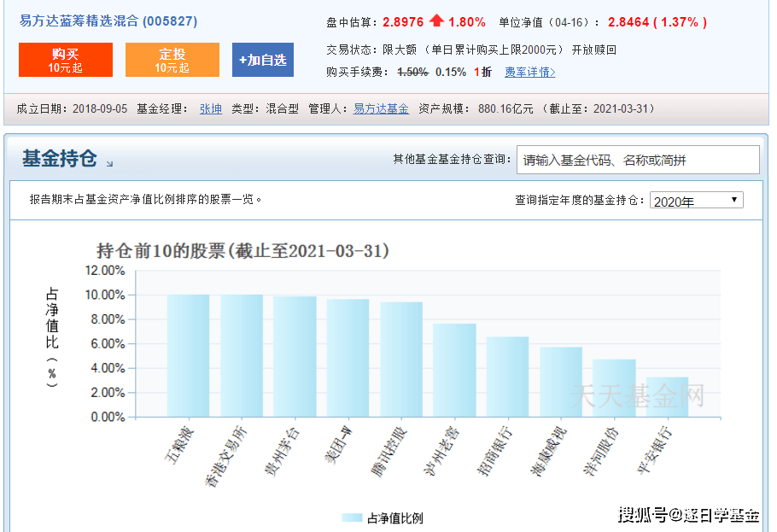Click the 海康威视 bar in chart

[x=561, y=382]
